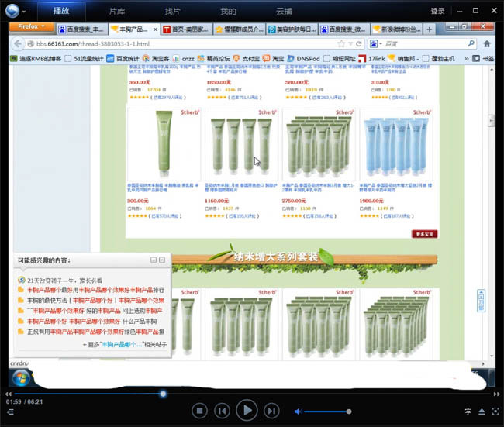504x427 pixels.
Task: Skip to next video button
Action: (271, 411)
